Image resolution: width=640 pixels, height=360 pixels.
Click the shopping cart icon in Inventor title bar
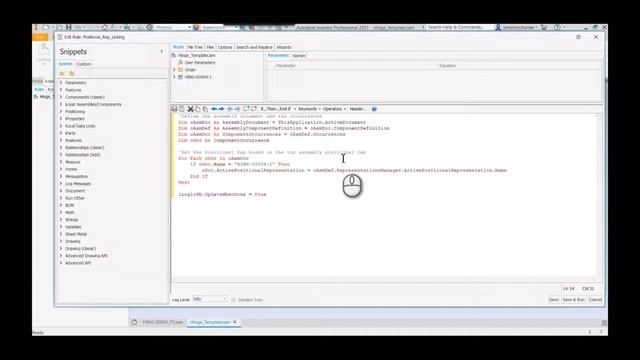pos(544,27)
